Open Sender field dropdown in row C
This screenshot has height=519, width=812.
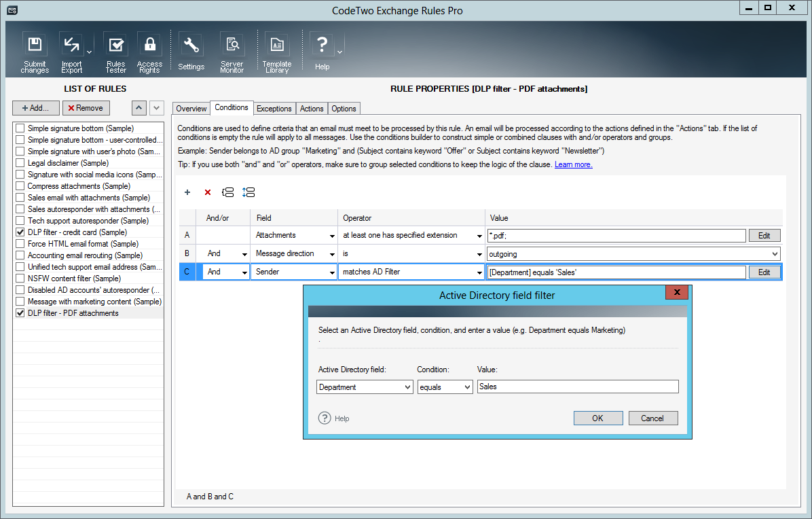pos(332,272)
